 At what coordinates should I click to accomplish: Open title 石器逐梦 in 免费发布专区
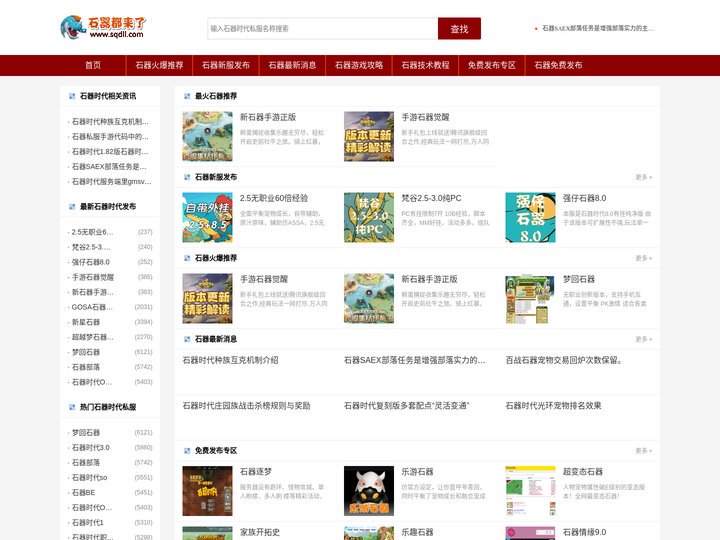[256, 472]
